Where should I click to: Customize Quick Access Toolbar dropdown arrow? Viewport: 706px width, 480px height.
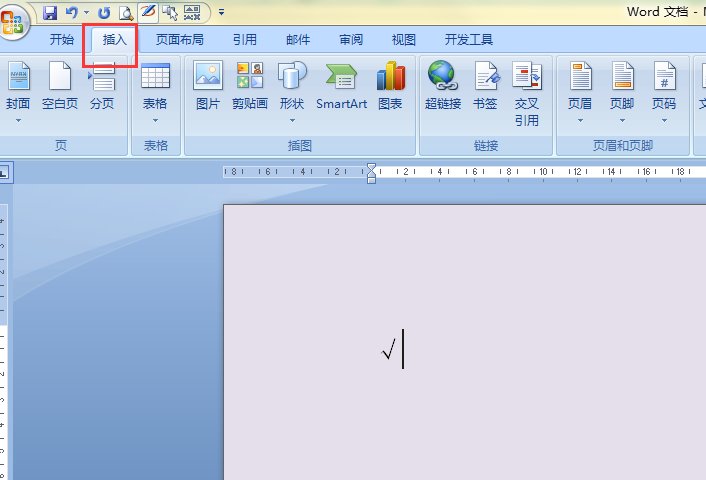[221, 13]
